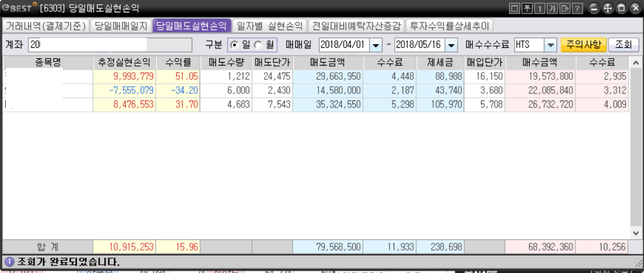Select the profit cell 9,993,779
This screenshot has height=273, width=644.
[x=124, y=76]
